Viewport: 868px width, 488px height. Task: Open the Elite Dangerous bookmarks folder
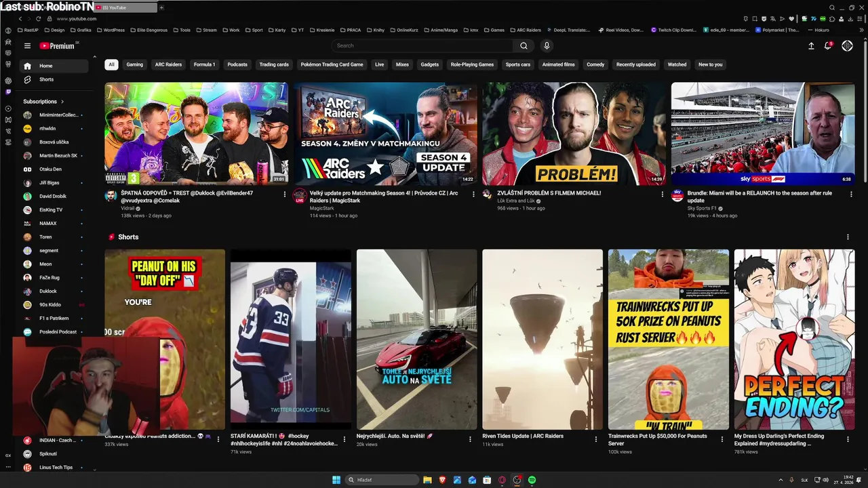(150, 30)
